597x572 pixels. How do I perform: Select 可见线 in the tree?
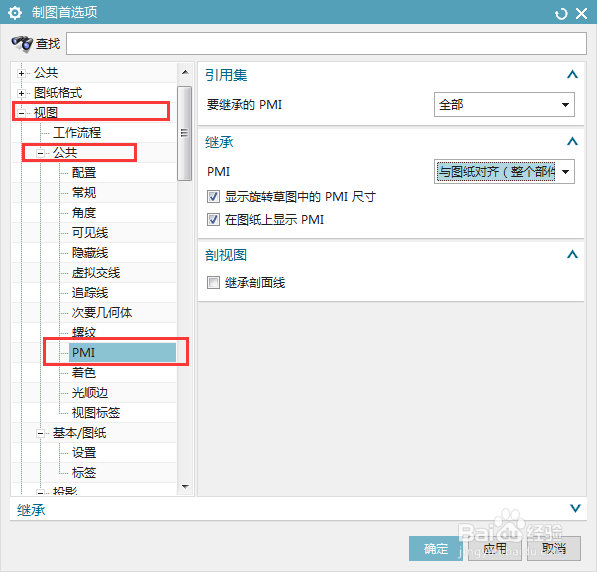tap(90, 232)
